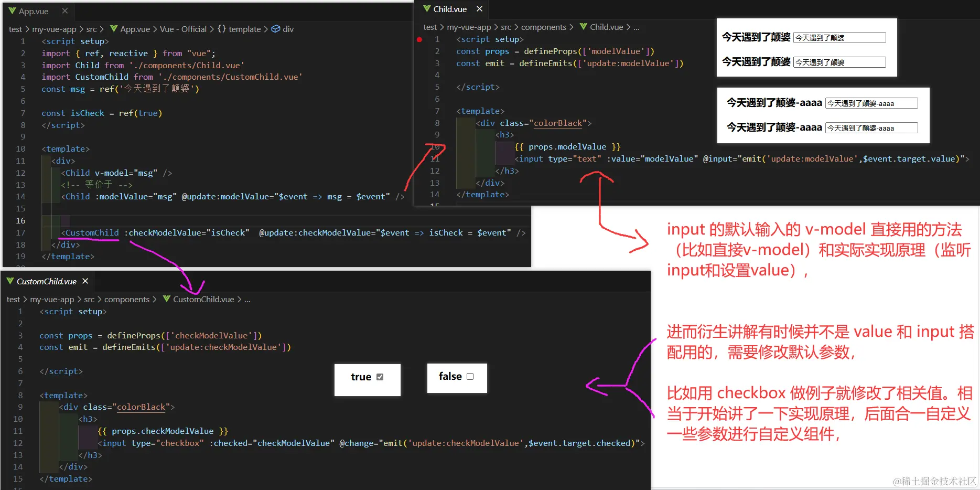Click "defineEmits(['update:modelValue'])" in Child.vue
980x490 pixels.
click(601, 63)
